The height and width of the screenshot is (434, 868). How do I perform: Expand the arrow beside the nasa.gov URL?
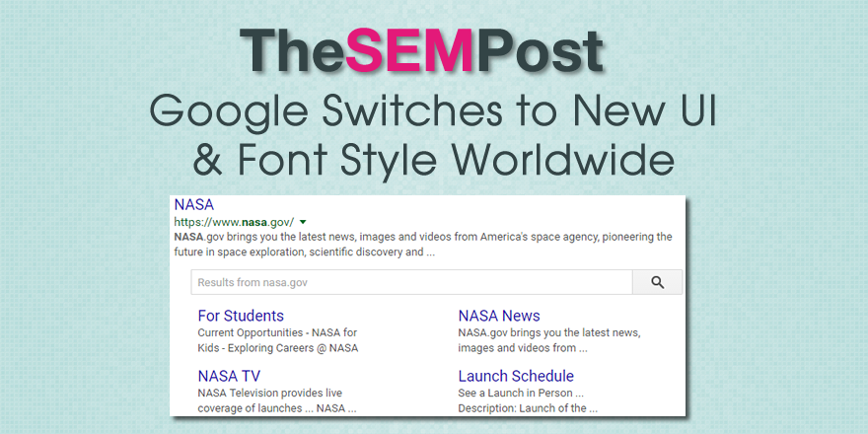pyautogui.click(x=303, y=223)
